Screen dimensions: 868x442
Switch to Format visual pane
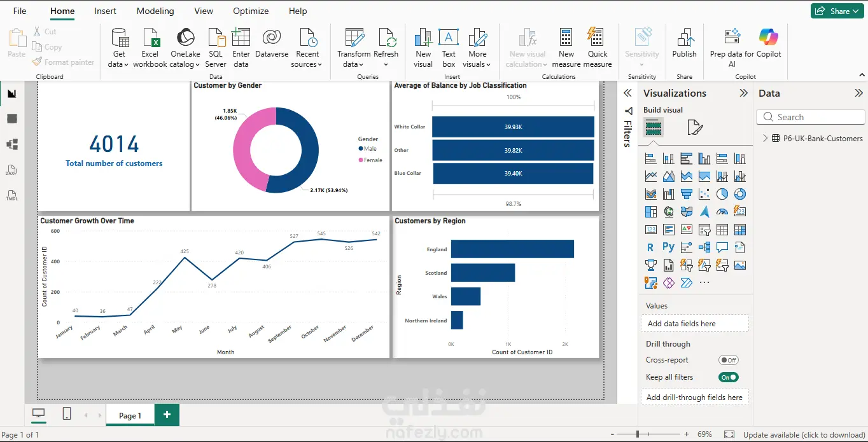695,128
